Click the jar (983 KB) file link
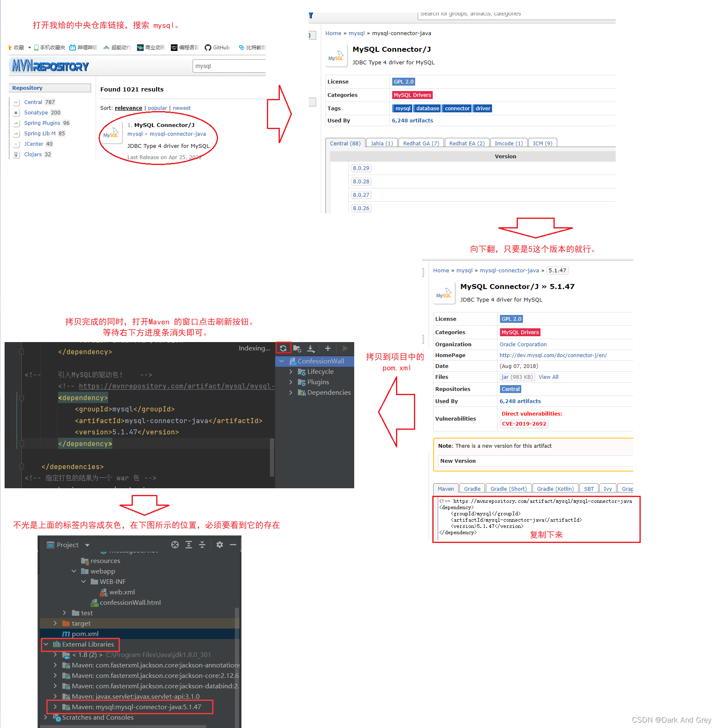Screen dimensions: 718x728 click(517, 377)
